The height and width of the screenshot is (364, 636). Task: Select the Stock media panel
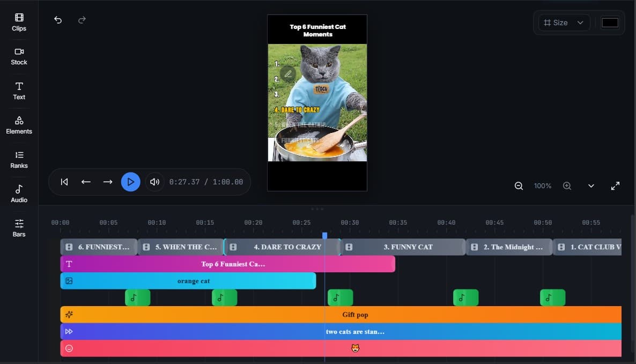pyautogui.click(x=18, y=56)
